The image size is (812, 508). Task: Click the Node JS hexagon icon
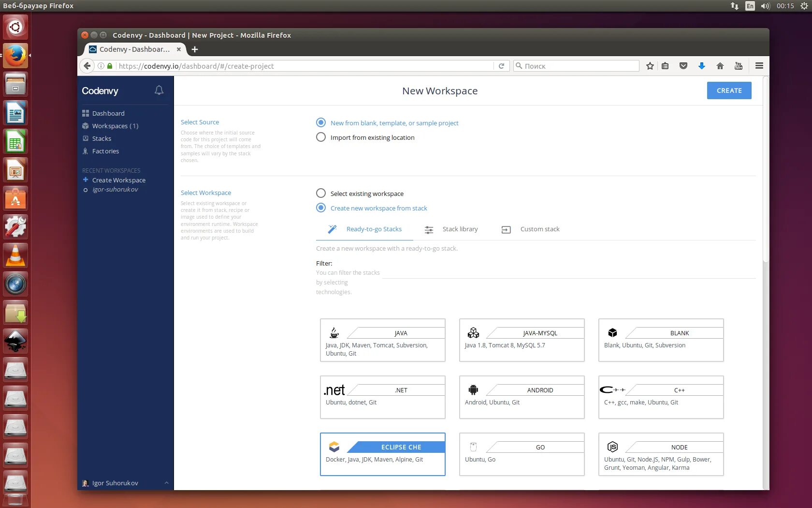612,447
